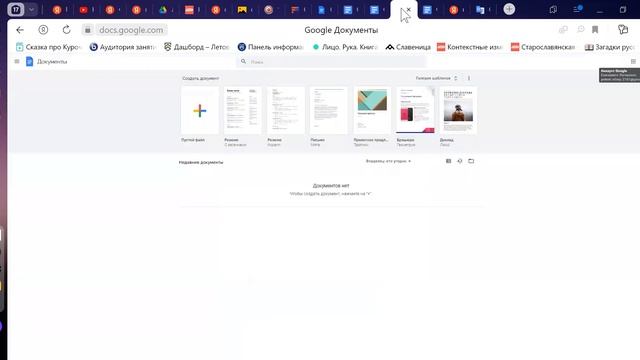Open bookmark 'Старославянская'

tap(543, 47)
